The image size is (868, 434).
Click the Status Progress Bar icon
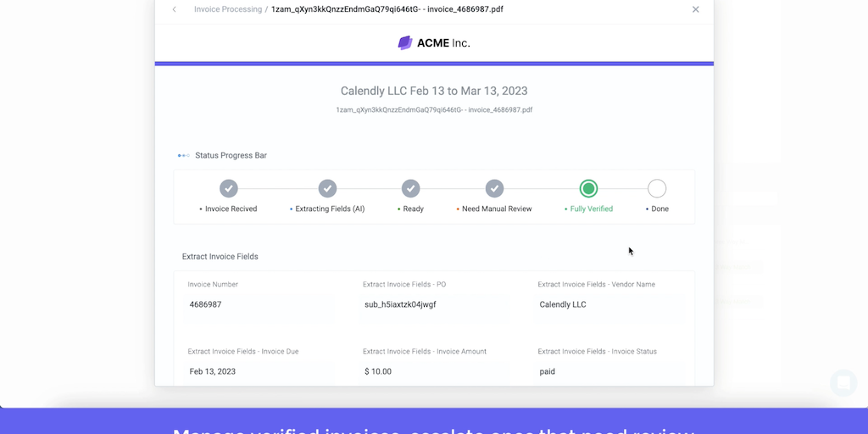183,155
